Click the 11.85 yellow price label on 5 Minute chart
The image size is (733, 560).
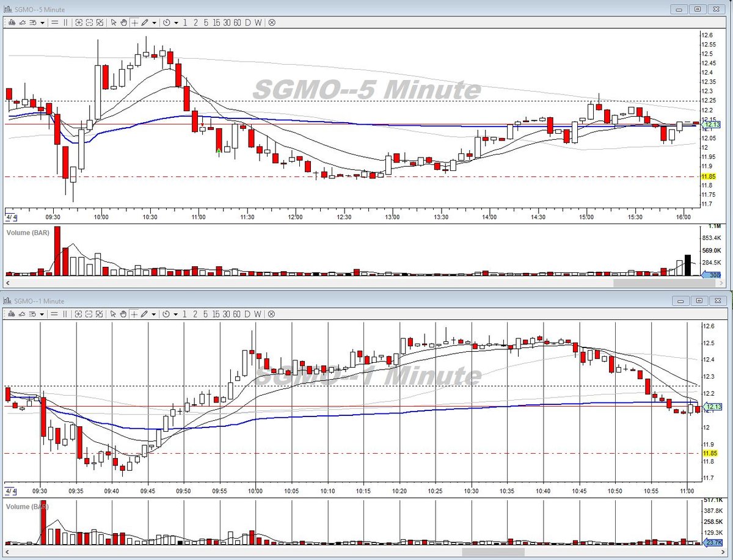[x=709, y=176]
